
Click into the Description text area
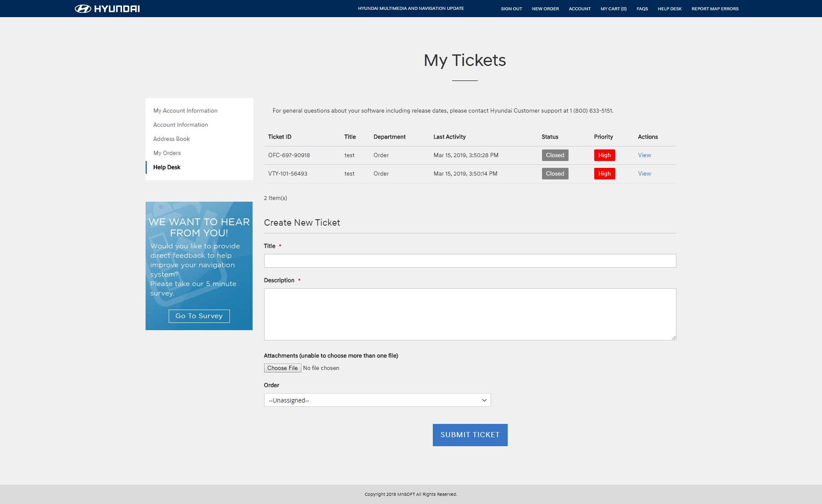(470, 314)
